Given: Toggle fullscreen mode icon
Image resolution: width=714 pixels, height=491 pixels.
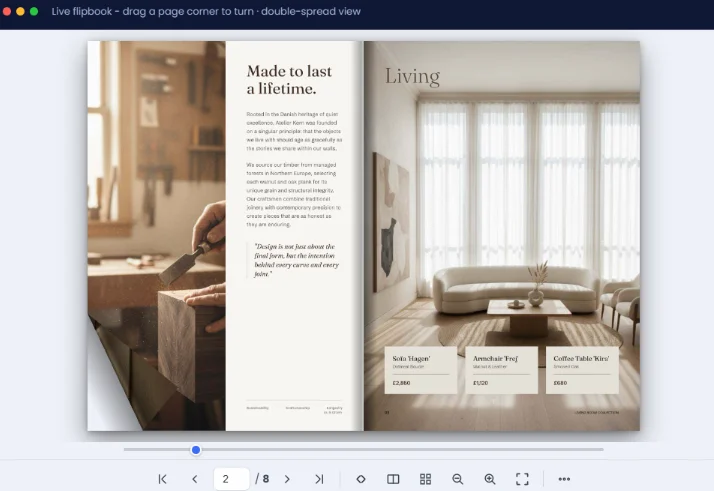Looking at the screenshot, I should (522, 479).
